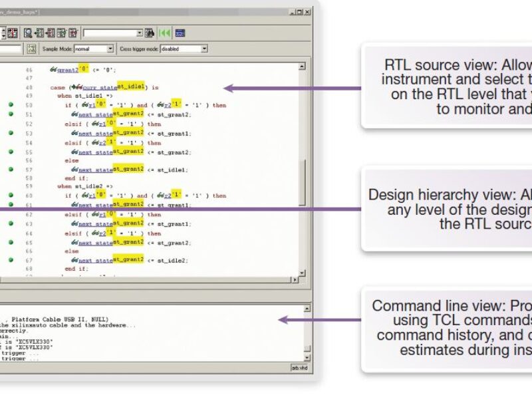The width and height of the screenshot is (532, 399).
Task: Click the add signal instrumentation icon
Action: click(40, 32)
